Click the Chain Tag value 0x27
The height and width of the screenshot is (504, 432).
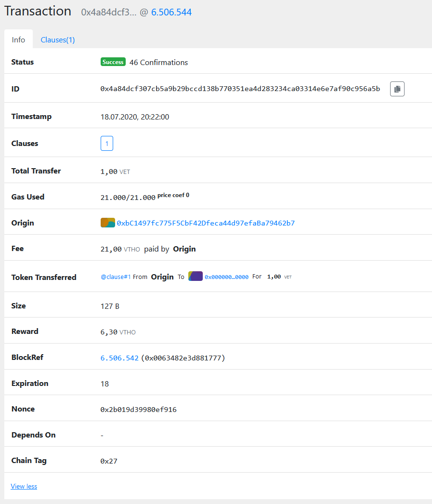click(109, 461)
